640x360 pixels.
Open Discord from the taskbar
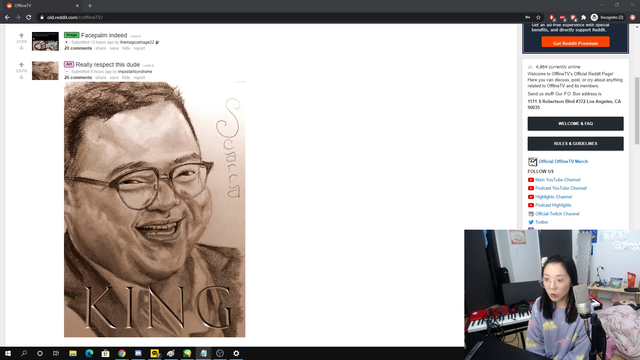(138, 353)
